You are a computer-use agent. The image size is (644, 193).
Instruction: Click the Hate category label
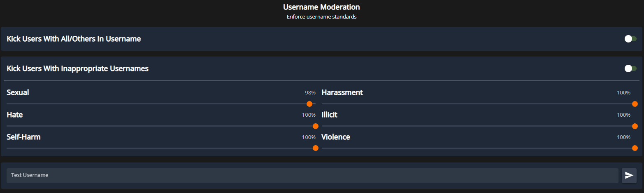tap(15, 115)
